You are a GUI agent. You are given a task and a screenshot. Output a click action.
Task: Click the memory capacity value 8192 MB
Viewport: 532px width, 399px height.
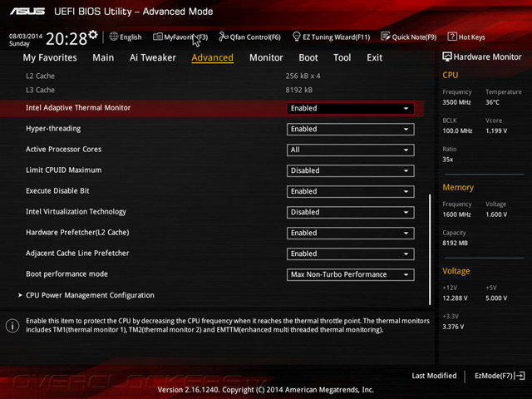click(x=455, y=243)
